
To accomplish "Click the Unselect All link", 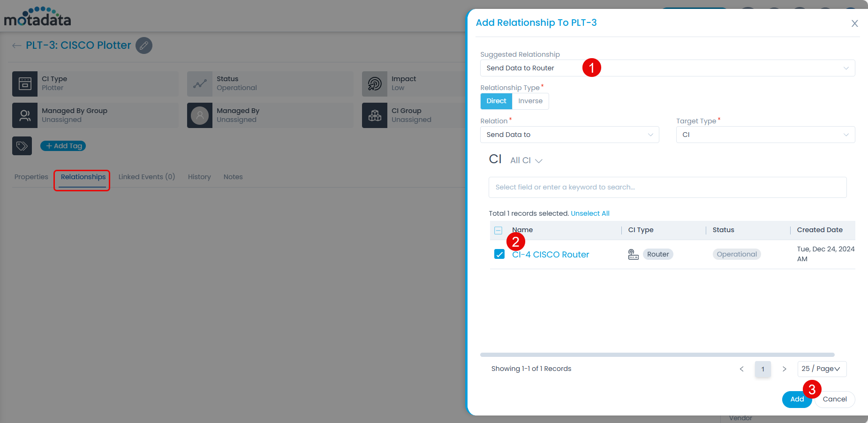I will (x=590, y=213).
